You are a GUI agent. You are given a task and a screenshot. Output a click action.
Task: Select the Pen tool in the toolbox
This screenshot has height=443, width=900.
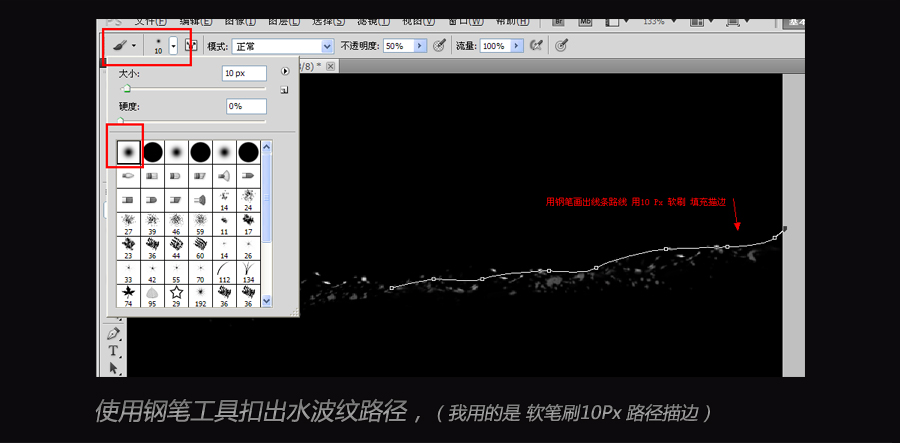click(113, 333)
